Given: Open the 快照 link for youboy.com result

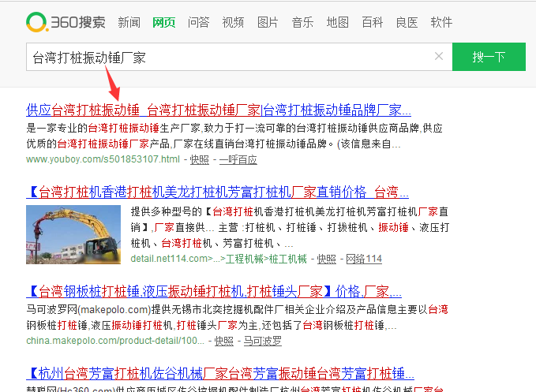Looking at the screenshot, I should (x=199, y=159).
